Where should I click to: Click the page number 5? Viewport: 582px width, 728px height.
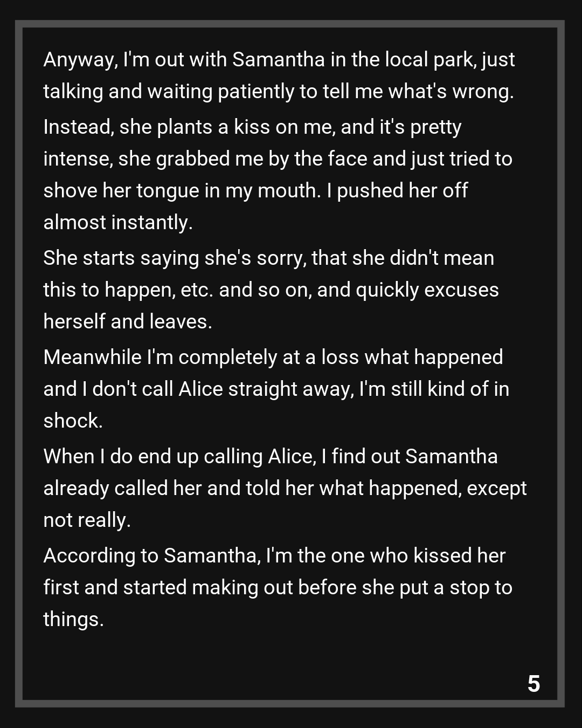click(x=533, y=684)
